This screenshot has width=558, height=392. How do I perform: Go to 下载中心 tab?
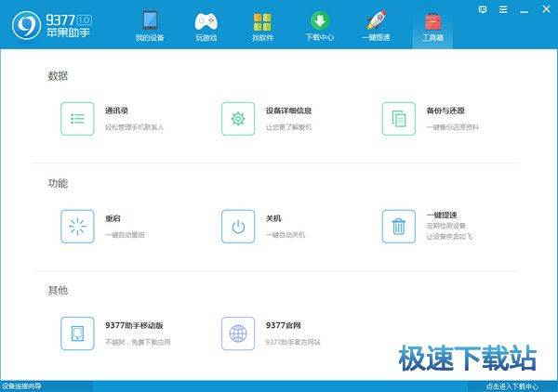(x=319, y=26)
